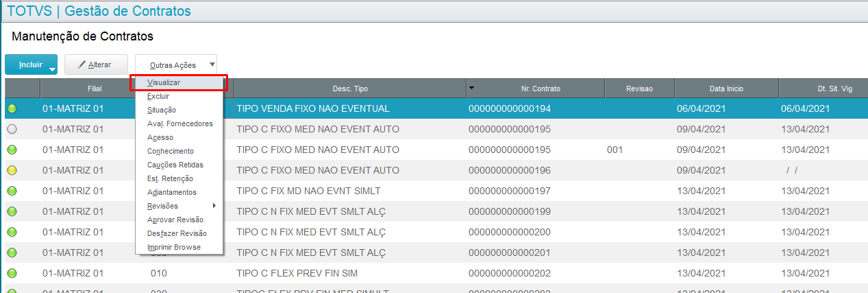Click the sort arrow beside Nr. Contrato
Image resolution: width=868 pixels, height=293 pixels.
471,89
